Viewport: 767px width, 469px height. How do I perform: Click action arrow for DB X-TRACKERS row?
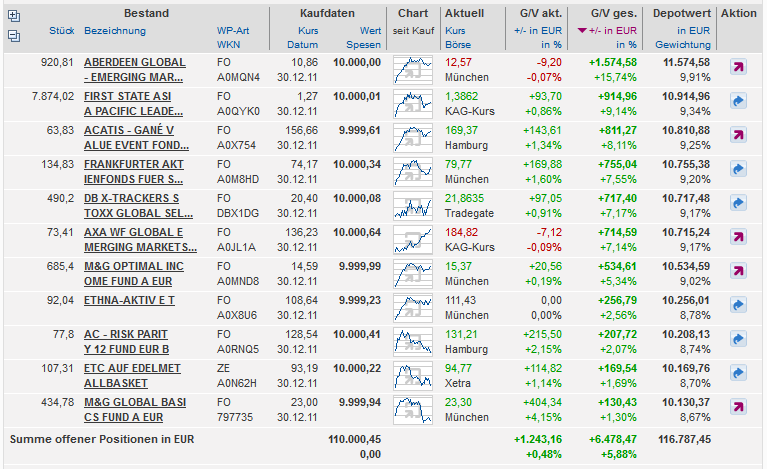(738, 204)
